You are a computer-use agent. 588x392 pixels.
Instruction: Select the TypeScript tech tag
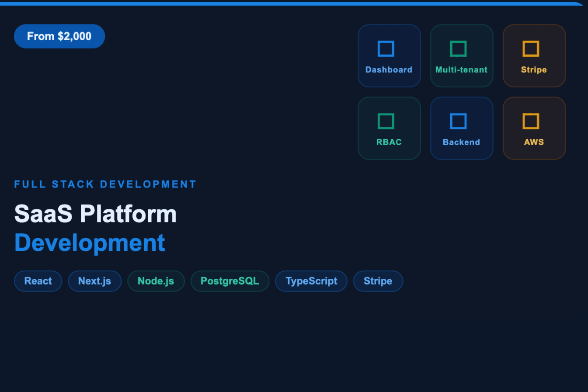tap(311, 281)
